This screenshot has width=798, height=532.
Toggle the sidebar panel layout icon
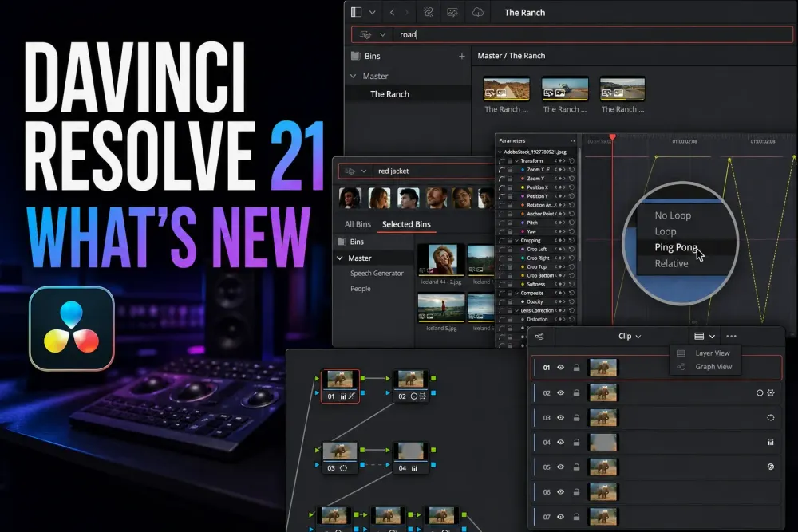point(356,12)
